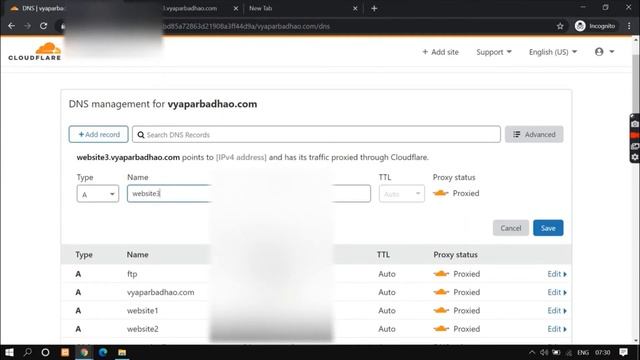The image size is (640, 360).
Task: Open the notification center
Action: coord(623,352)
